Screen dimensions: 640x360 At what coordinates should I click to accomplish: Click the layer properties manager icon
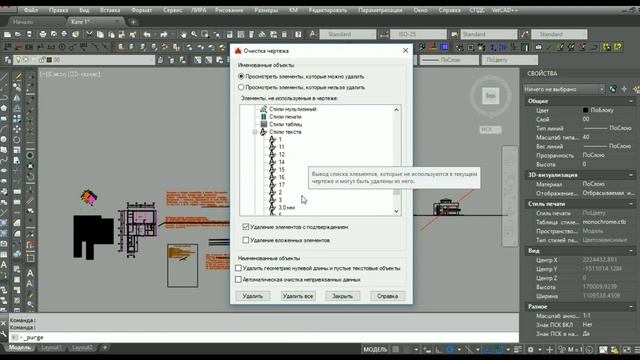coord(7,60)
